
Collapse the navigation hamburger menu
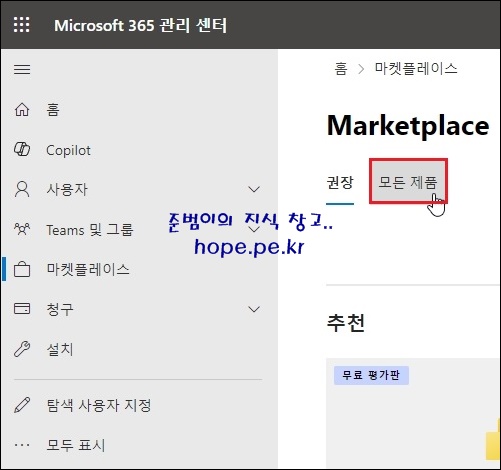click(22, 70)
